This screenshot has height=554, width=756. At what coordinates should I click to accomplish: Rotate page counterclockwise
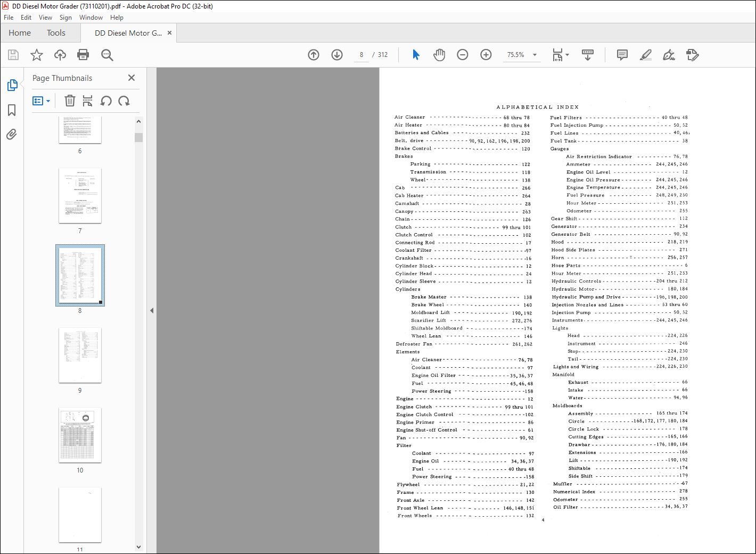pyautogui.click(x=106, y=101)
